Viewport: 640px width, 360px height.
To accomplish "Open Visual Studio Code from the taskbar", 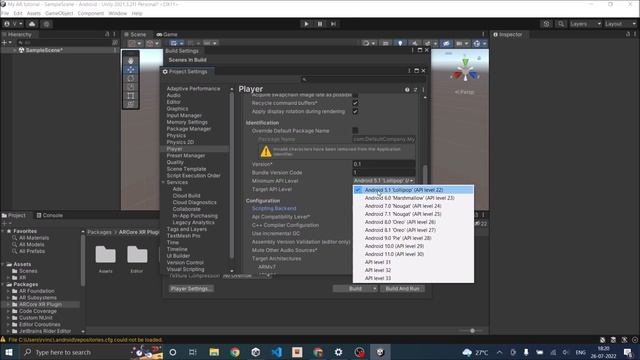I will pos(276,352).
